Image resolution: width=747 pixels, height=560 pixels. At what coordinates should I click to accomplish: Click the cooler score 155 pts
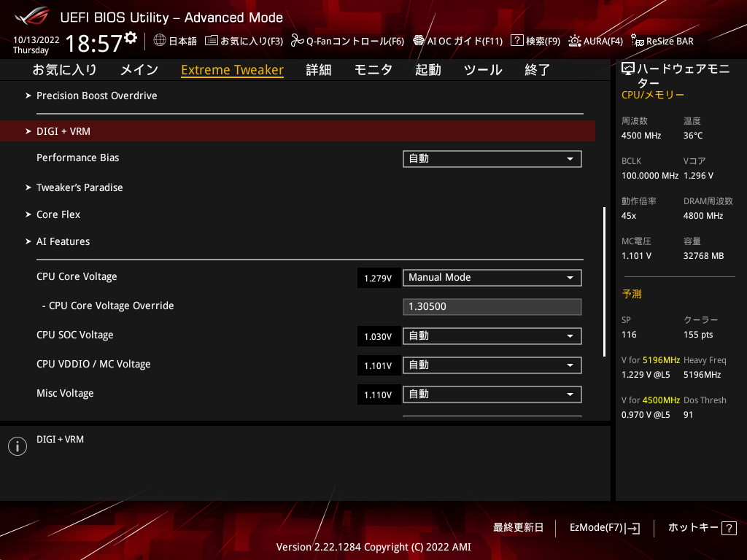[x=698, y=335]
